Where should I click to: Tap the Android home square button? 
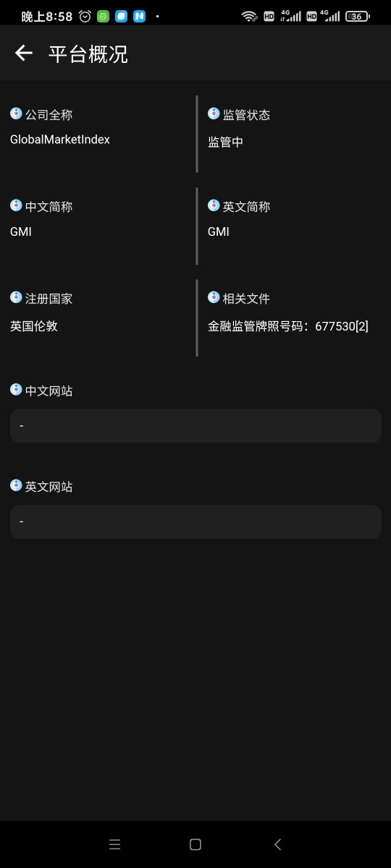[x=195, y=844]
